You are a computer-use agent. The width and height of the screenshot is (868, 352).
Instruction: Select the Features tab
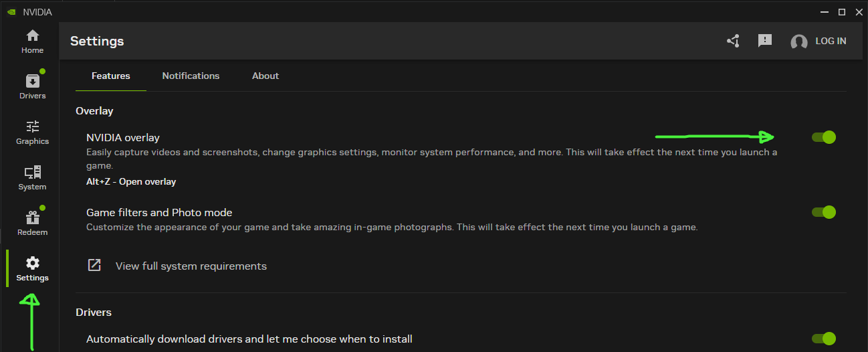[x=111, y=76]
